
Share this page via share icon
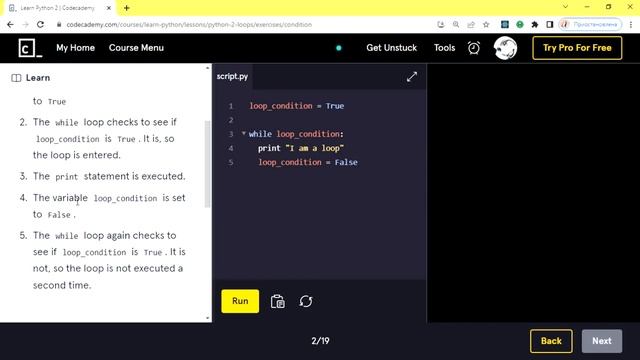click(x=471, y=24)
